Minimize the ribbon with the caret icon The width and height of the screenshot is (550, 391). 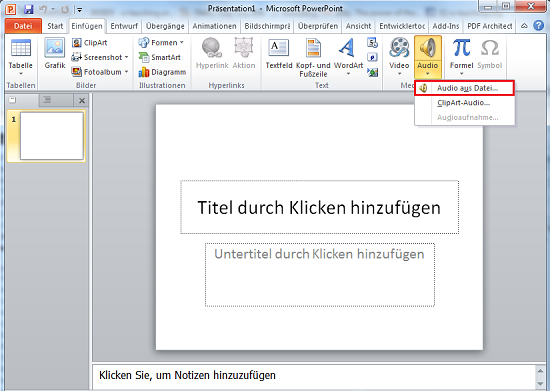click(524, 26)
